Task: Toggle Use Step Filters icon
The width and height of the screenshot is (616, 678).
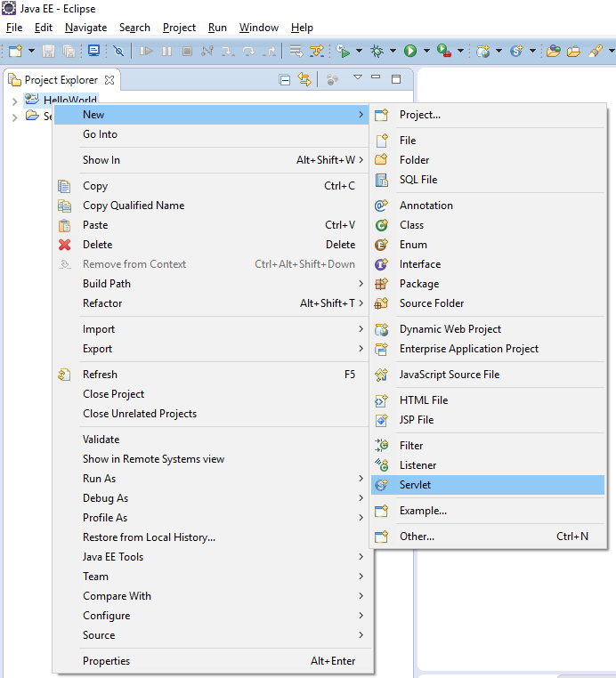Action: pos(317,51)
